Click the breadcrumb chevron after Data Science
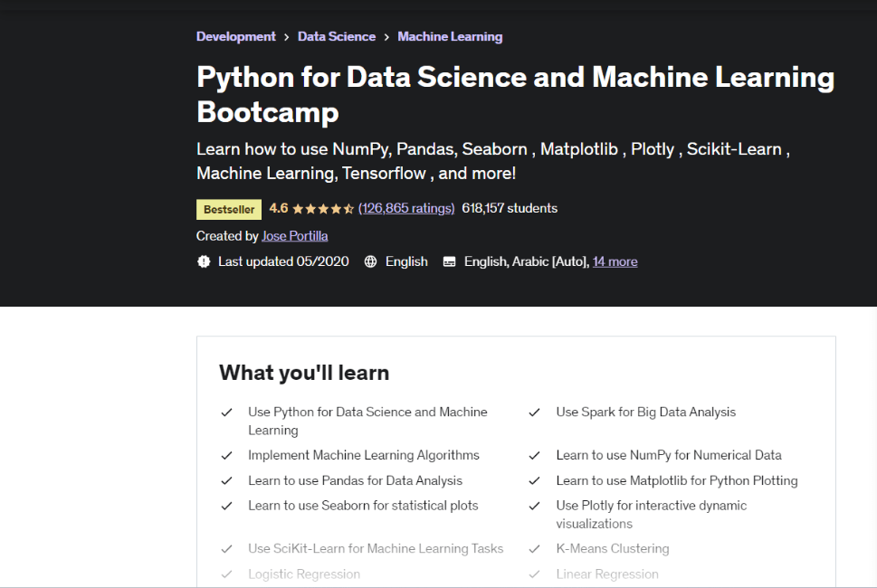 click(386, 37)
